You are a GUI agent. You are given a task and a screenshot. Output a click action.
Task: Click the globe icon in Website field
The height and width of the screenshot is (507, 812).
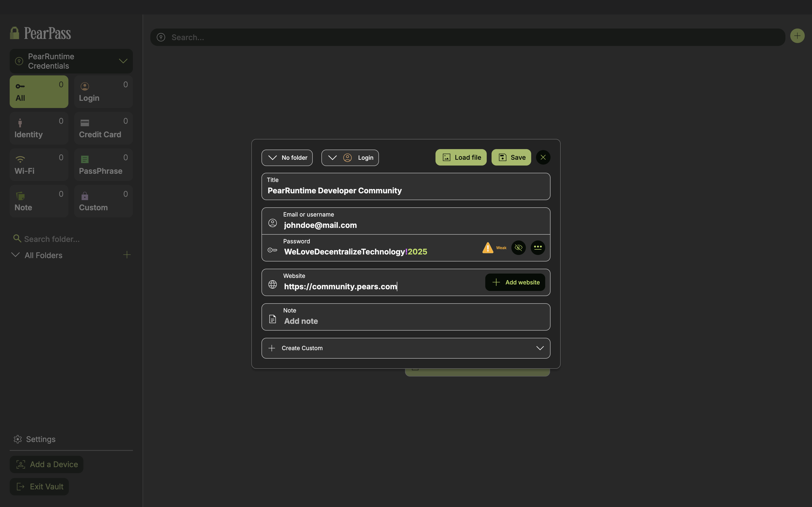pyautogui.click(x=273, y=284)
